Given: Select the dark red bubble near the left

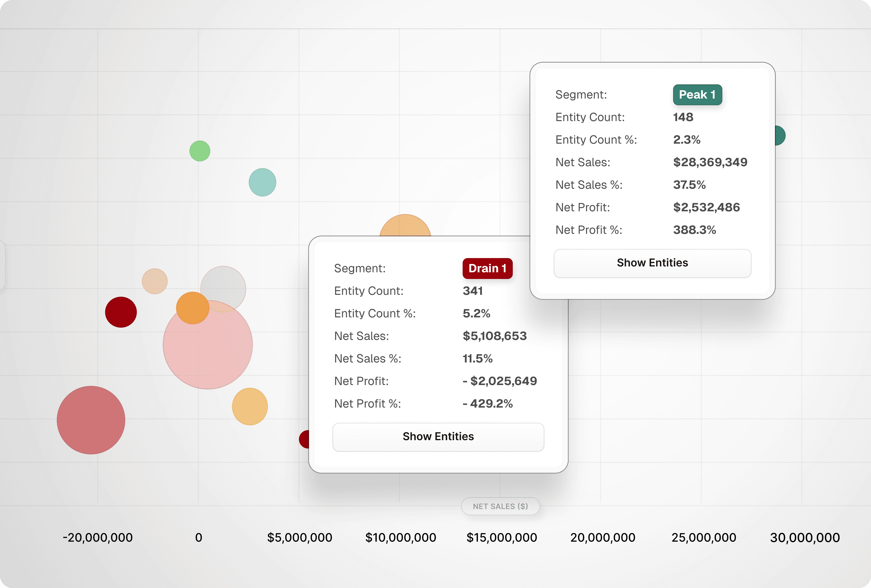Looking at the screenshot, I should (121, 312).
